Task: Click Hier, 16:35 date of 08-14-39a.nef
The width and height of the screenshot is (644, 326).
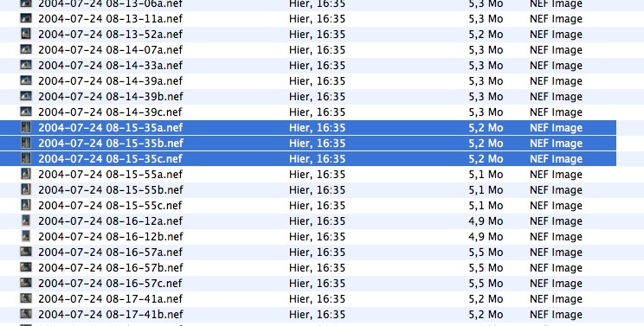Action: 317,81
